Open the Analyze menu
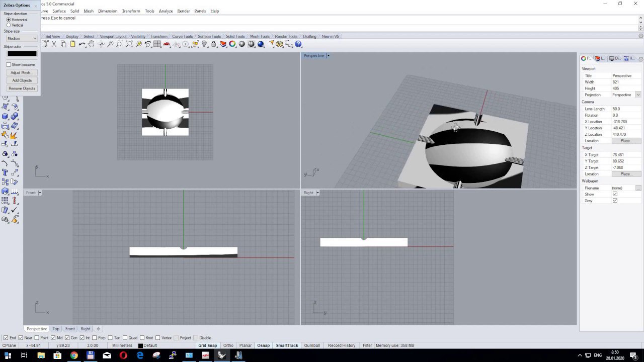The image size is (644, 362). tap(166, 11)
